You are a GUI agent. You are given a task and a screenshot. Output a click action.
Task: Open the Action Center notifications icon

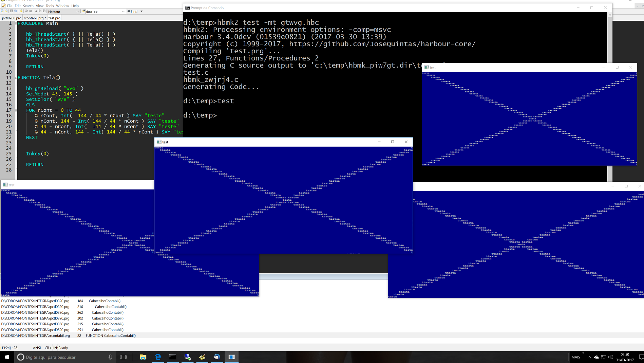point(641,357)
